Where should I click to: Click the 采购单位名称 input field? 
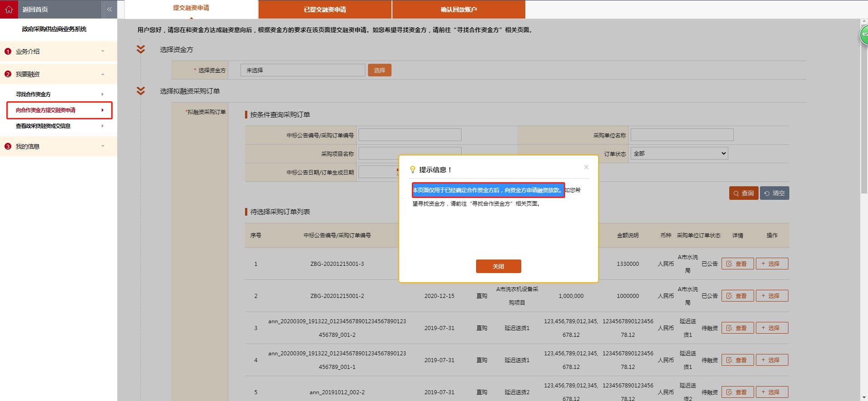point(682,135)
